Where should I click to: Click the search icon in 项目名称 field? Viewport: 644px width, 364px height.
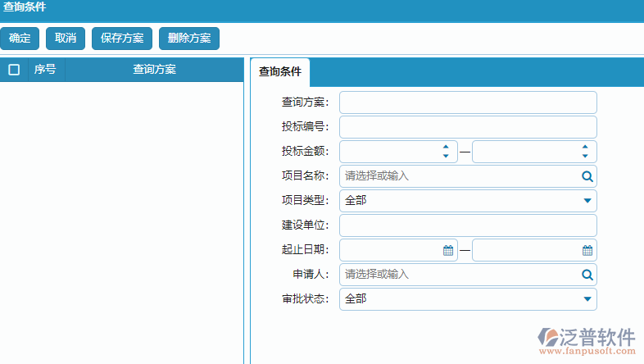587,176
